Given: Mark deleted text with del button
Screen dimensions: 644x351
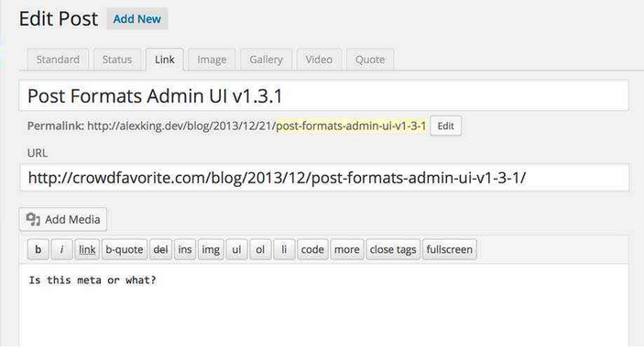Looking at the screenshot, I should click(x=160, y=249).
